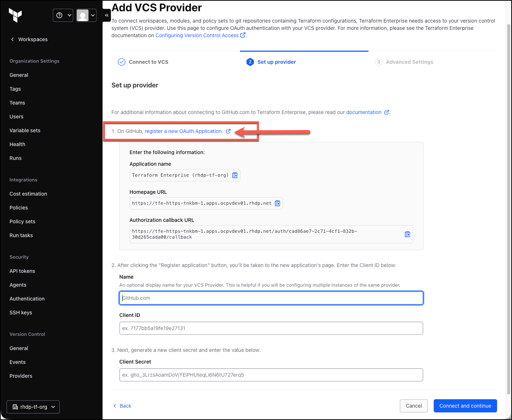Click the step 2 circle icon
The image size is (512, 420).
point(250,62)
